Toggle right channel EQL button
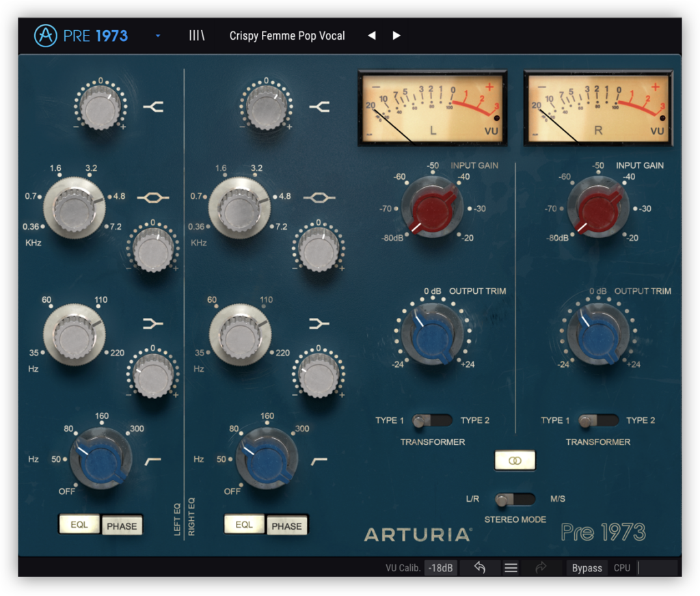 pyautogui.click(x=244, y=524)
